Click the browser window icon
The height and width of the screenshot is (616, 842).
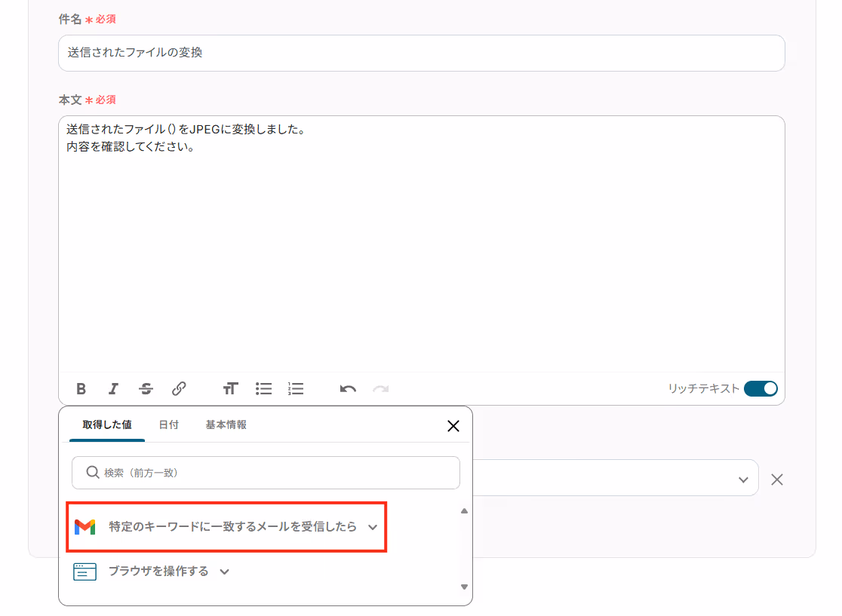(x=85, y=572)
